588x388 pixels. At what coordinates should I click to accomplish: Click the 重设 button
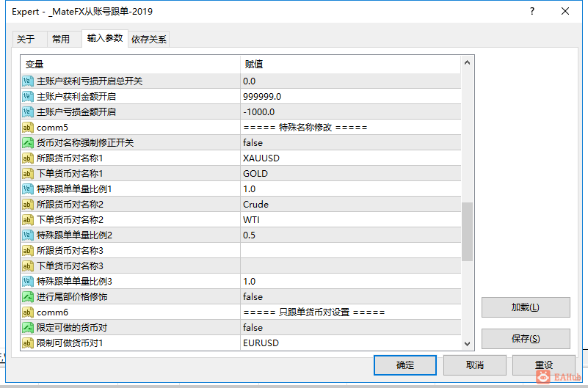point(544,365)
